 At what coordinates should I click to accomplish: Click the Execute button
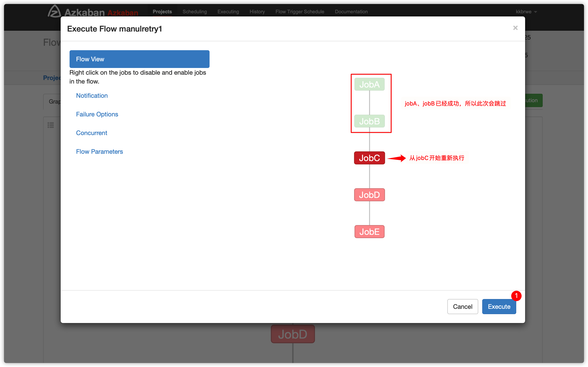[x=499, y=307]
